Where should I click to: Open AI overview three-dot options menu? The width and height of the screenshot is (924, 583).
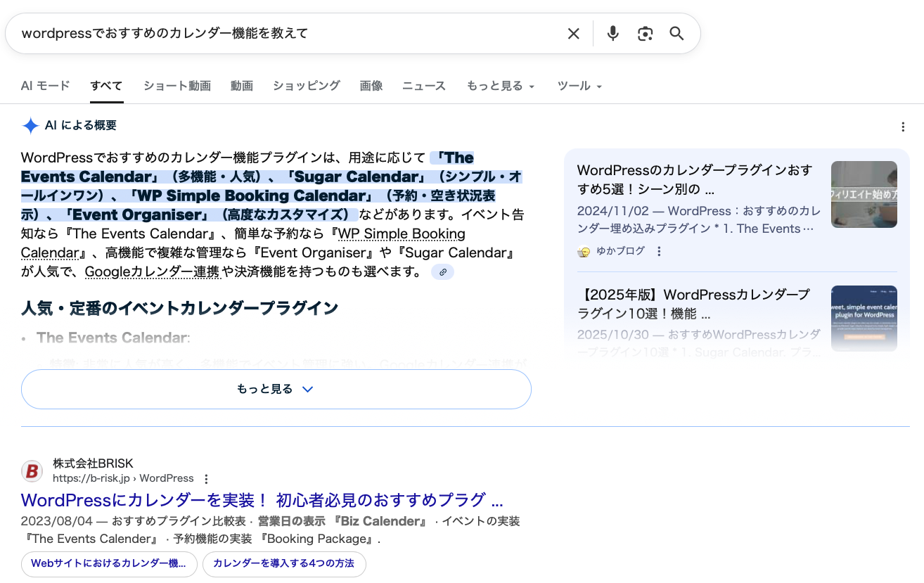pyautogui.click(x=903, y=127)
